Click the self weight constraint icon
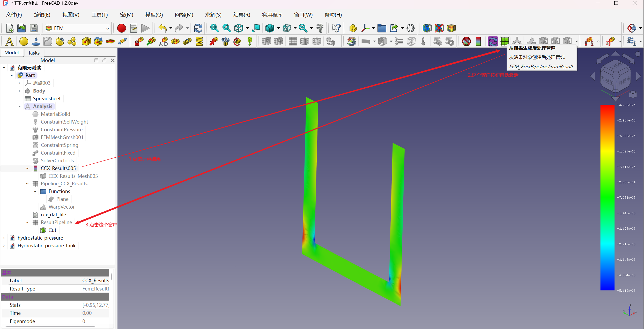The width and height of the screenshot is (644, 329). coord(250,41)
